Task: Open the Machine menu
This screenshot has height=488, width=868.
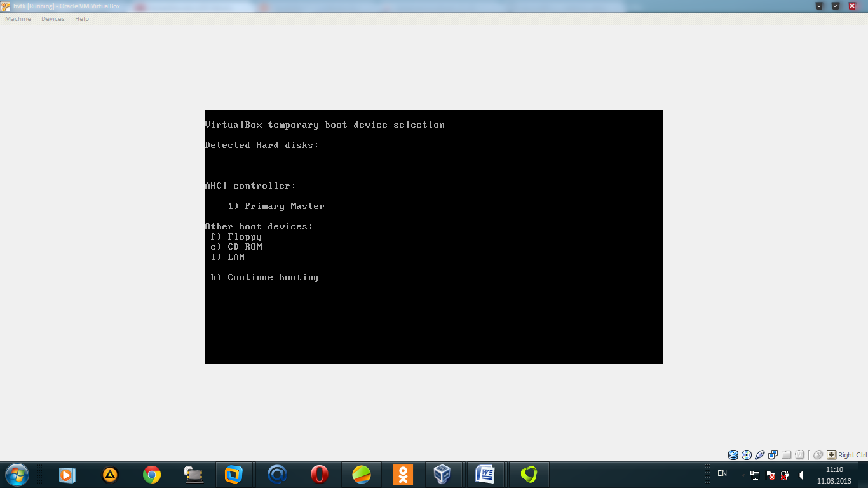Action: [x=18, y=19]
